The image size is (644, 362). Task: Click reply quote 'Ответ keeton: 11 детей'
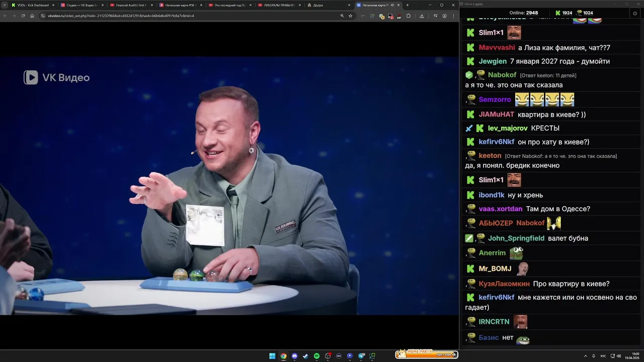[x=548, y=75]
